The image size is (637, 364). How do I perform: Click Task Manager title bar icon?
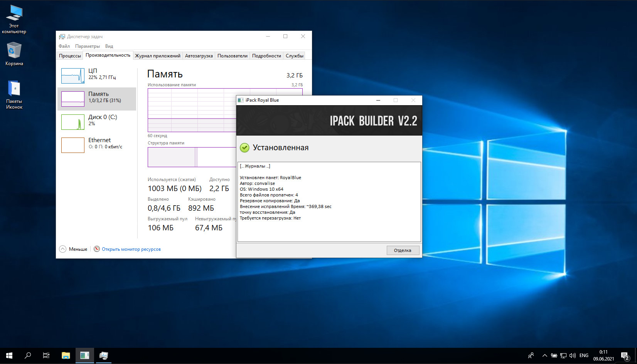click(x=62, y=37)
